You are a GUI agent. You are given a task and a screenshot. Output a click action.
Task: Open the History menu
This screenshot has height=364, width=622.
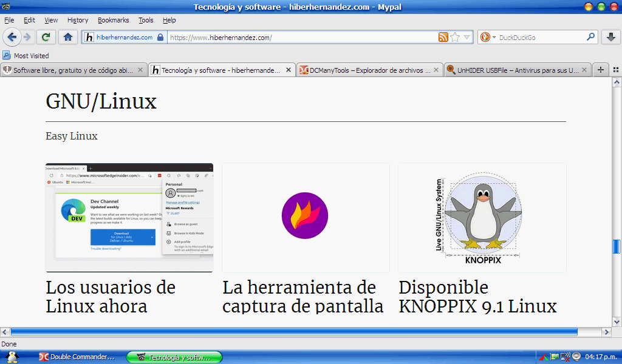tap(78, 20)
